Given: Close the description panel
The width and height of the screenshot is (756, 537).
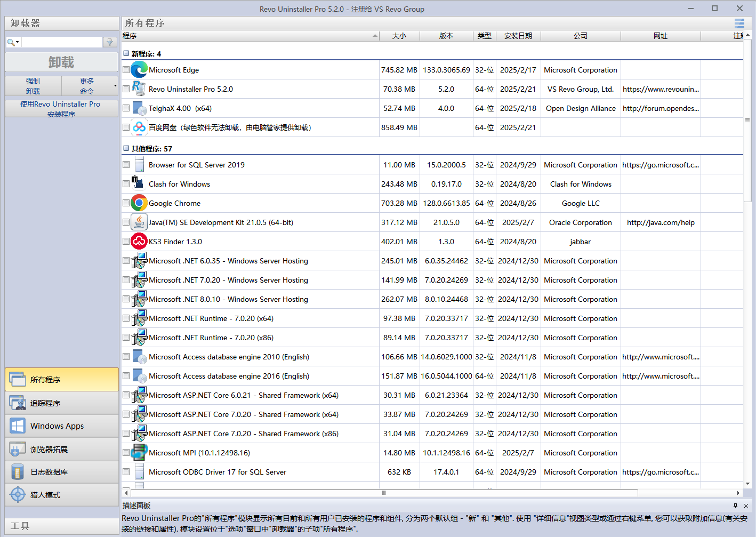Looking at the screenshot, I should (x=746, y=506).
